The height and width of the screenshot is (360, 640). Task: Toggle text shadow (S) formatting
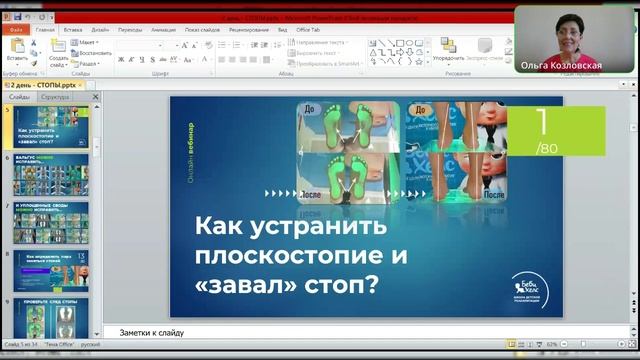[152, 60]
